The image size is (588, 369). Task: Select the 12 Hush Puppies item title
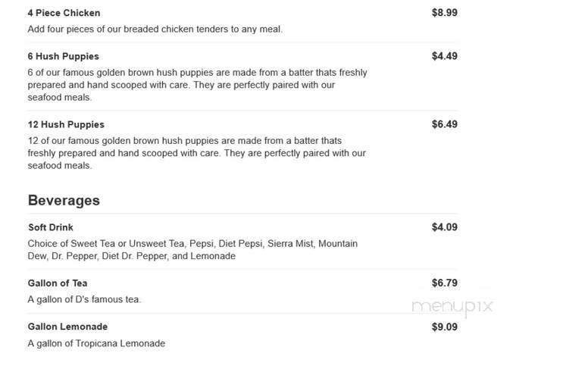coord(66,125)
